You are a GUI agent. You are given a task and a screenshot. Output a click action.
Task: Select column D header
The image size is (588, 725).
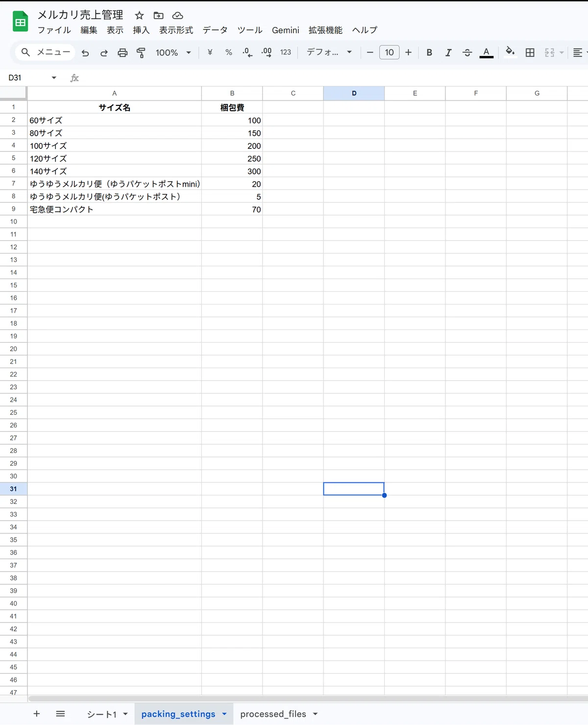coord(354,93)
